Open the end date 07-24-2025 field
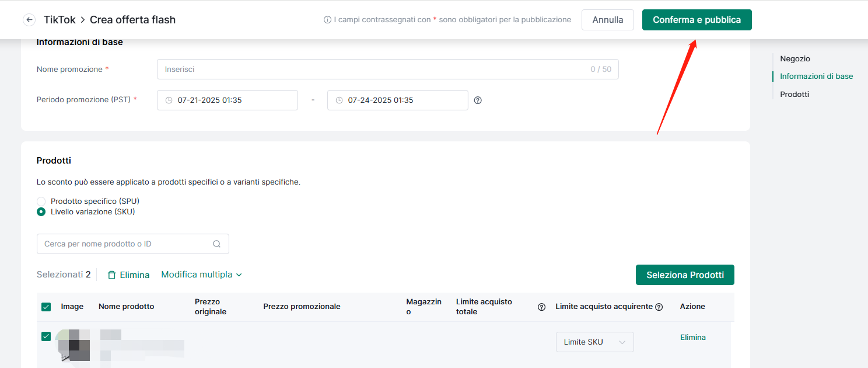Image resolution: width=868 pixels, height=368 pixels. point(398,100)
